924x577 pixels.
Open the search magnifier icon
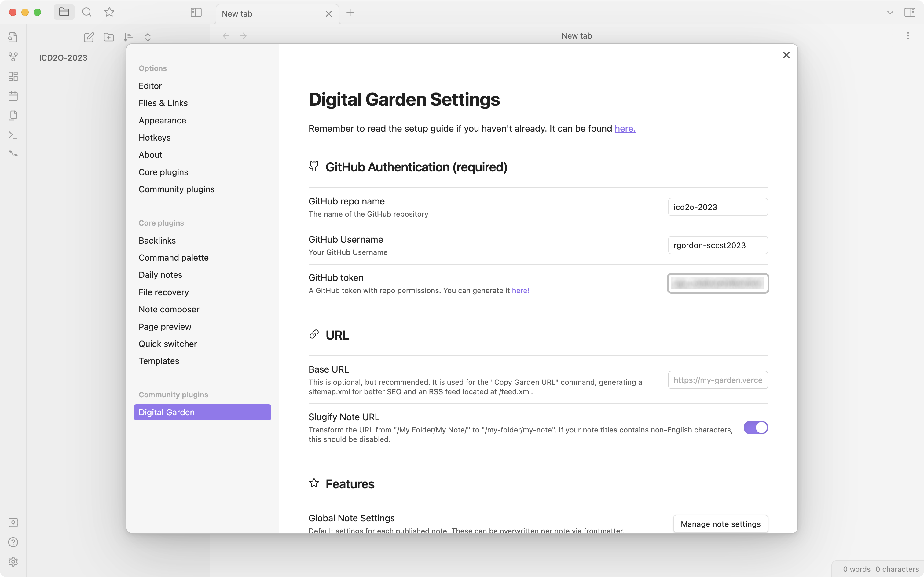pos(86,12)
